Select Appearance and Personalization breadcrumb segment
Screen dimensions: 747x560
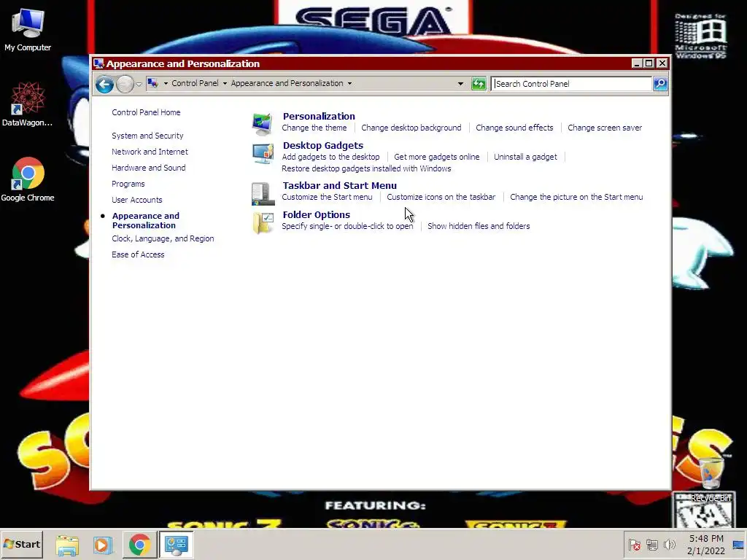click(287, 83)
